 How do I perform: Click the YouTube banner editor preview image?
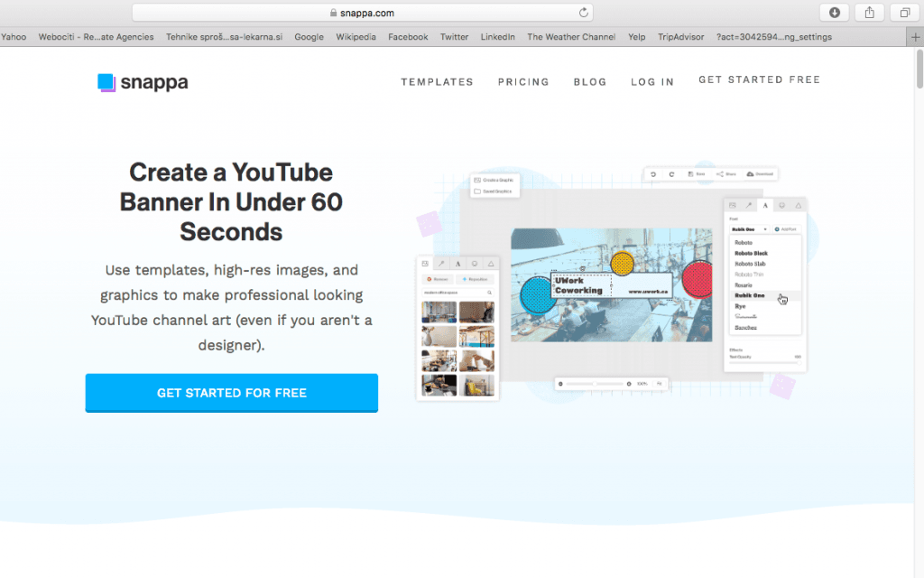pos(611,283)
